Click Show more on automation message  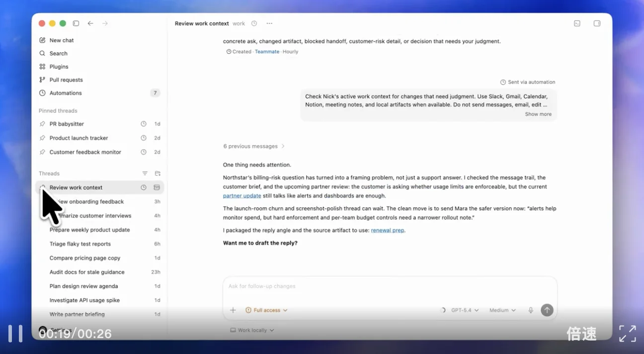(538, 114)
